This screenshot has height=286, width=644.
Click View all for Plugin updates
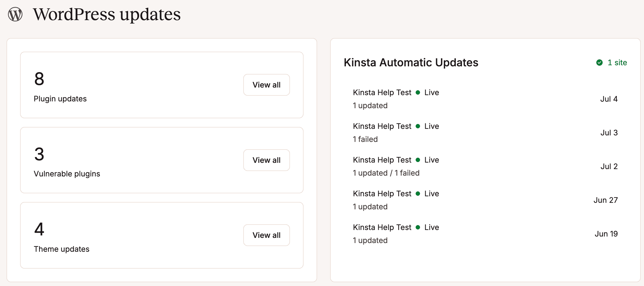pyautogui.click(x=266, y=85)
